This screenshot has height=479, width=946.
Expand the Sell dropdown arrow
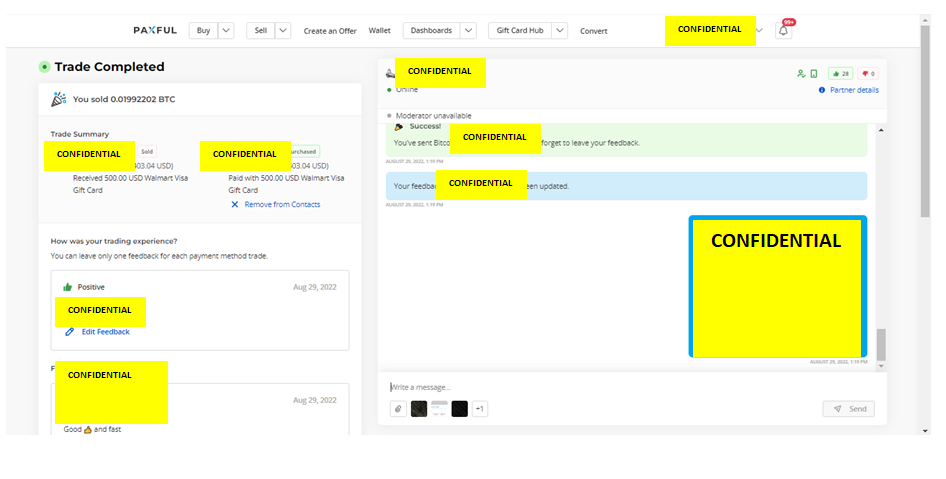pyautogui.click(x=283, y=31)
